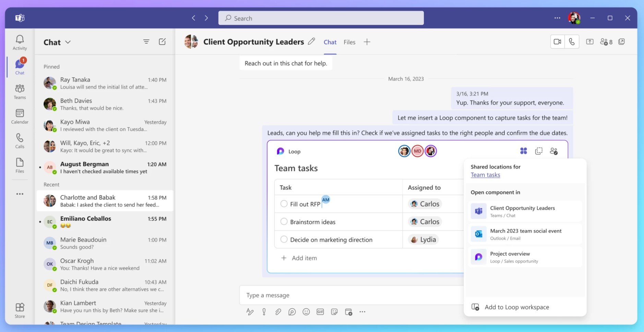This screenshot has height=332, width=644.
Task: Open Project overview in Loop
Action: (x=525, y=257)
